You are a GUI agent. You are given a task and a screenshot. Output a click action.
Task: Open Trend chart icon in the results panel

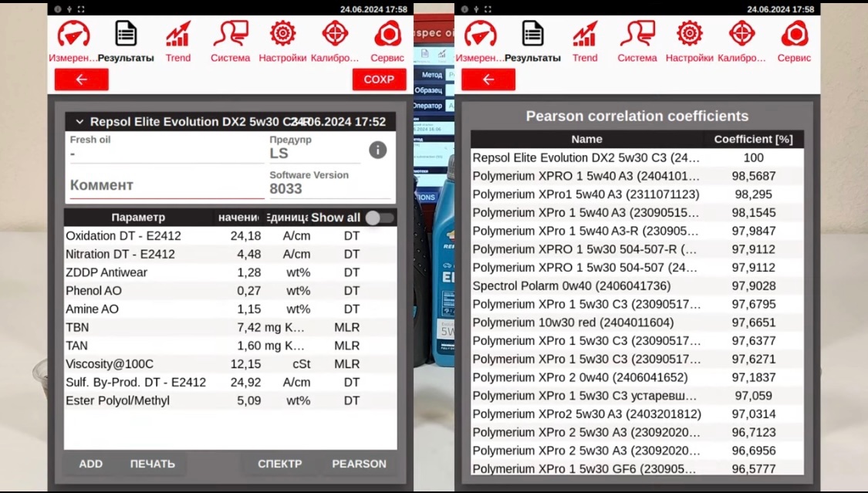pos(177,34)
